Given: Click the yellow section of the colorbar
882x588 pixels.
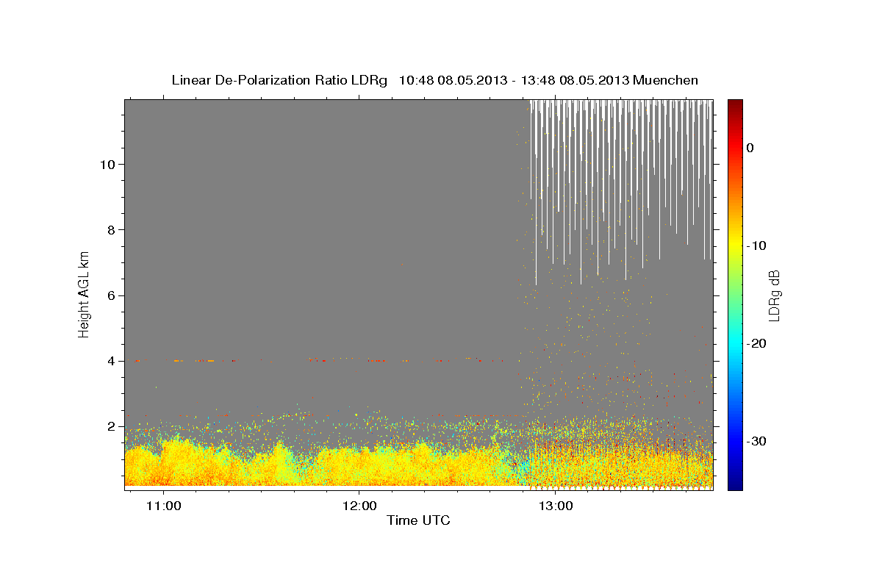Looking at the screenshot, I should pyautogui.click(x=735, y=243).
